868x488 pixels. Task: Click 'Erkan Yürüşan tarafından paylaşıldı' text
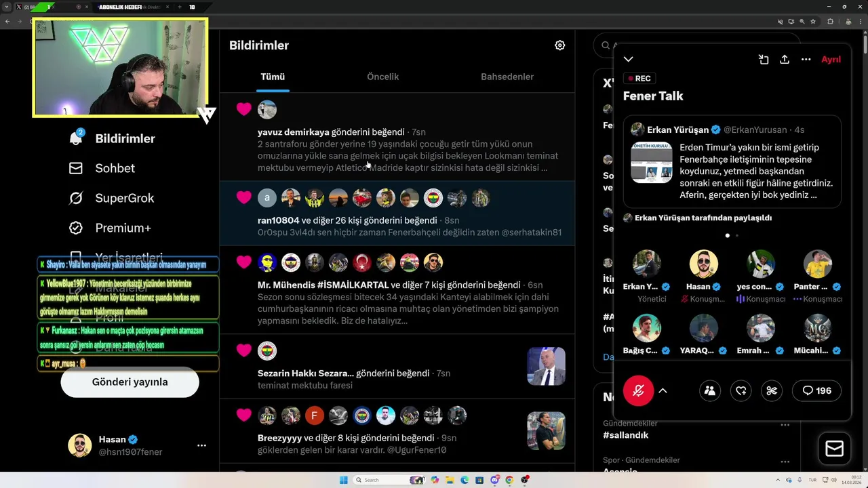coord(703,218)
